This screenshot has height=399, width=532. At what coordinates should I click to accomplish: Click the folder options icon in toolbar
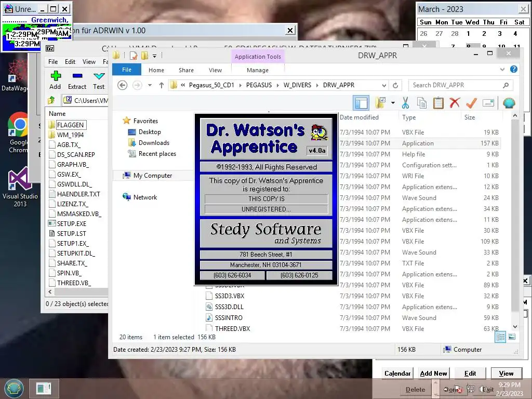pos(380,103)
